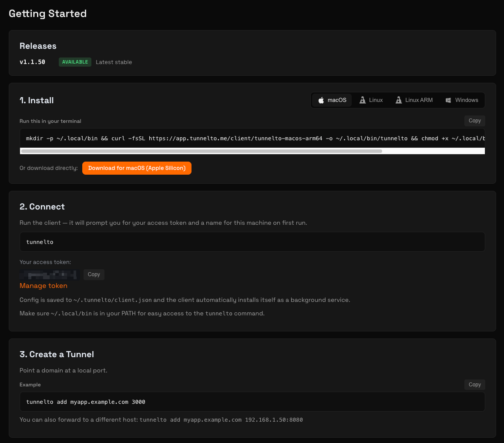Click the blurred access token value
Image resolution: width=504 pixels, height=443 pixels.
(x=48, y=274)
